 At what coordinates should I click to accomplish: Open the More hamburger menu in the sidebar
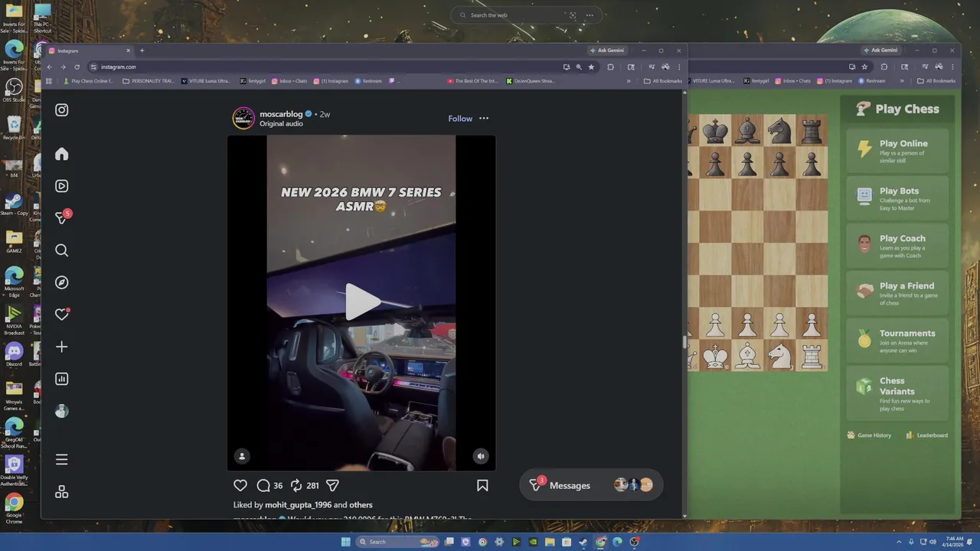tap(62, 459)
